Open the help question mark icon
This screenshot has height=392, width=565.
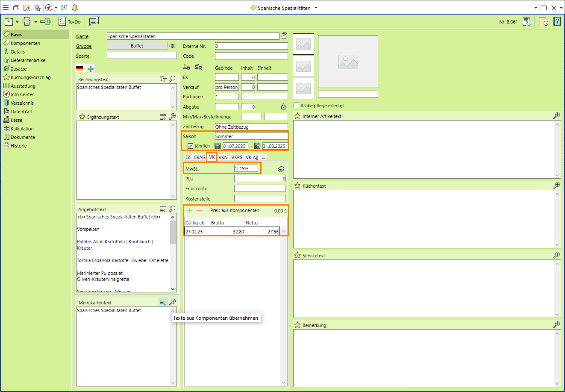pos(557,21)
